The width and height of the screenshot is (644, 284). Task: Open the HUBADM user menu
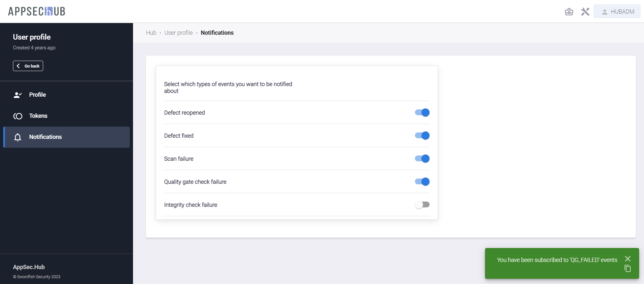coord(617,12)
